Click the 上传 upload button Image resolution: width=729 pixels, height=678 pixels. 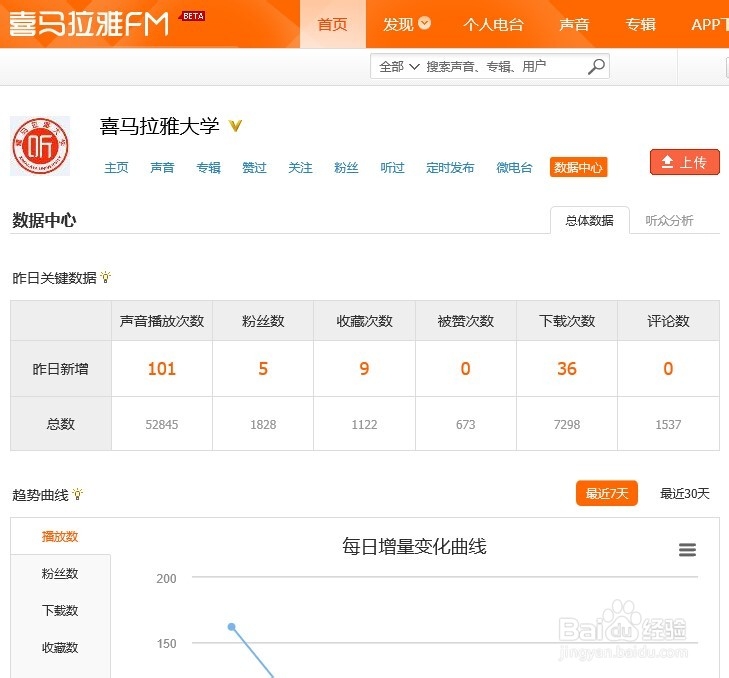click(685, 162)
